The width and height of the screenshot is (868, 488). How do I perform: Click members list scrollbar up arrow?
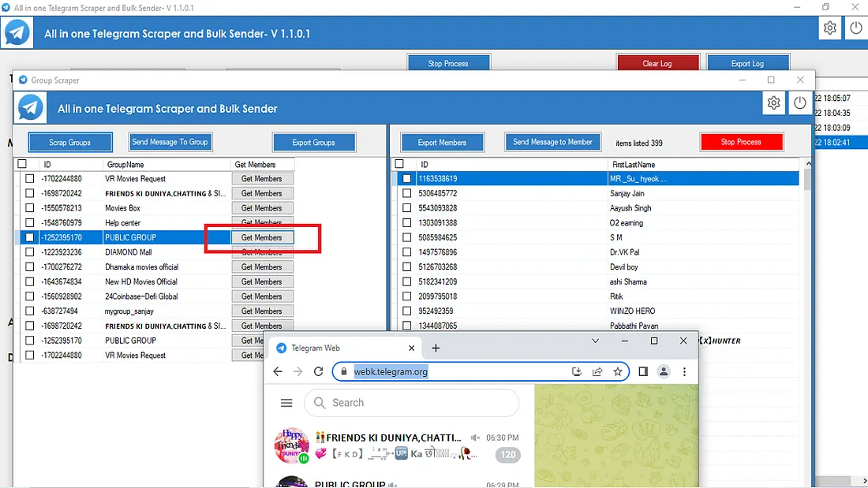[808, 164]
